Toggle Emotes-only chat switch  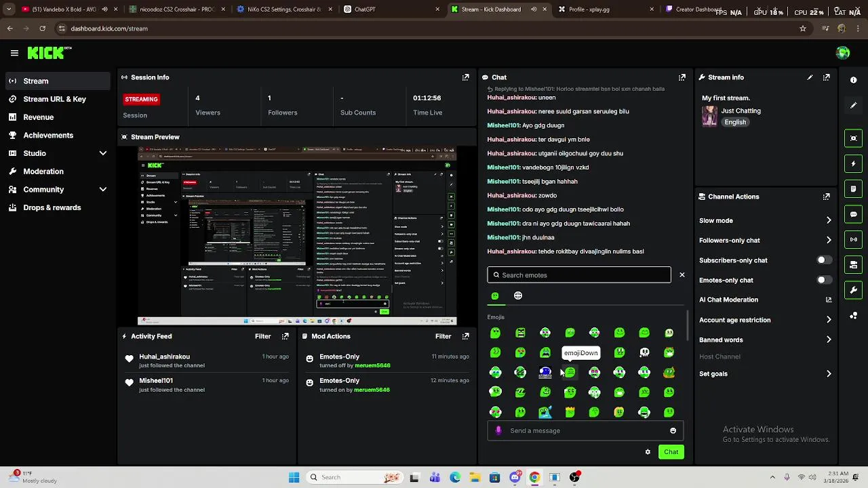coord(824,280)
